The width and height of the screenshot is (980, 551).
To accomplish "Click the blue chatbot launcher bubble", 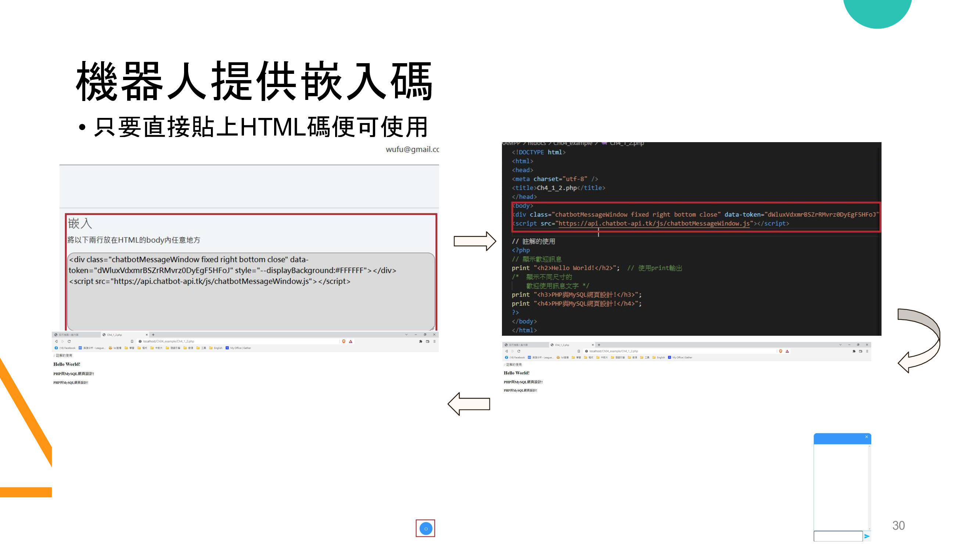I will click(426, 529).
